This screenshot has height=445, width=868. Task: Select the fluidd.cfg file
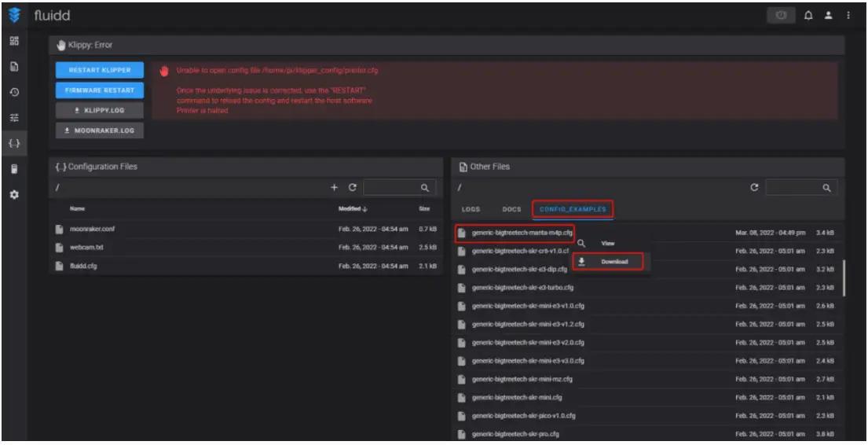(246, 266)
